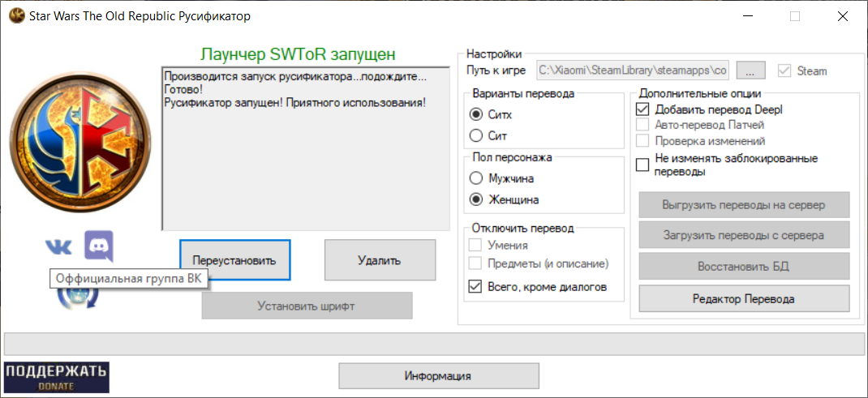Click the Путь к игре label
The image size is (868, 398).
[x=497, y=71]
